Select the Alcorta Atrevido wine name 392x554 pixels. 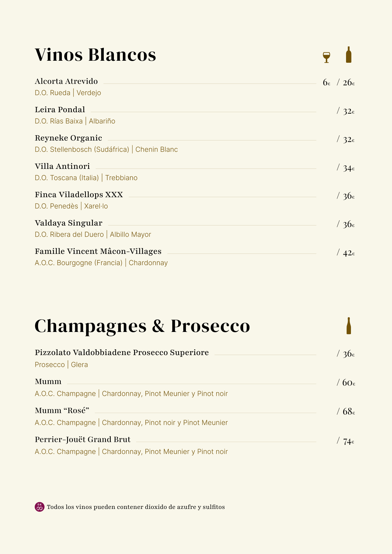(66, 81)
